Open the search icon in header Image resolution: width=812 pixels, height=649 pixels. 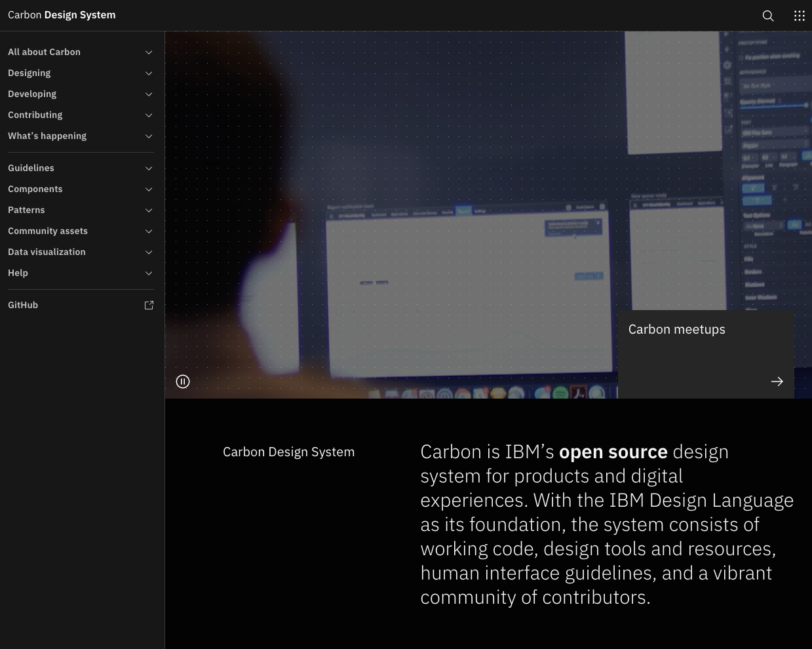[x=768, y=16]
